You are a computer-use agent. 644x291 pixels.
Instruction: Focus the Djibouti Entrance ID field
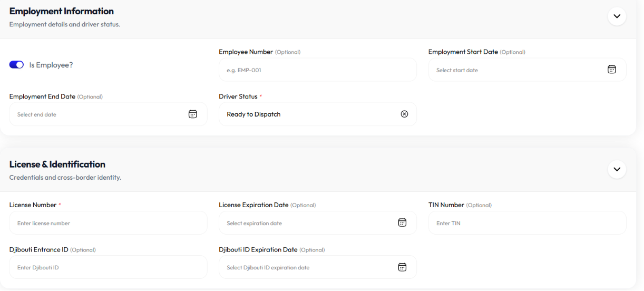click(x=109, y=267)
